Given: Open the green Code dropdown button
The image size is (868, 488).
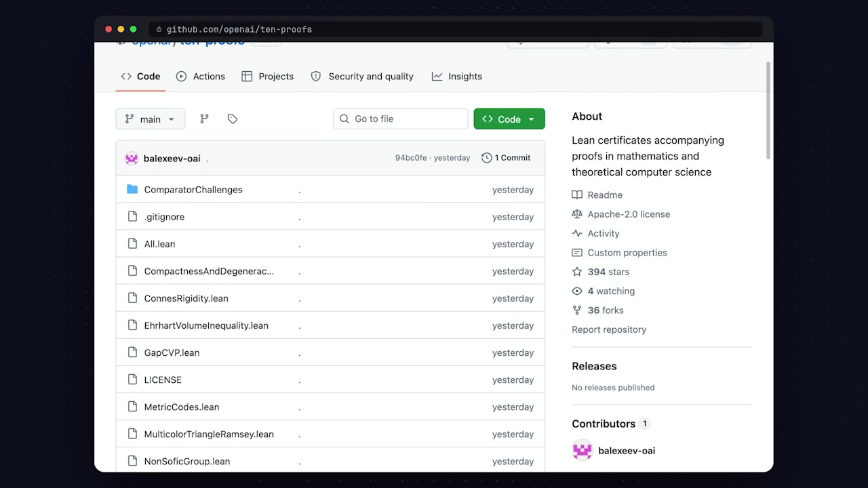Looking at the screenshot, I should (x=509, y=119).
